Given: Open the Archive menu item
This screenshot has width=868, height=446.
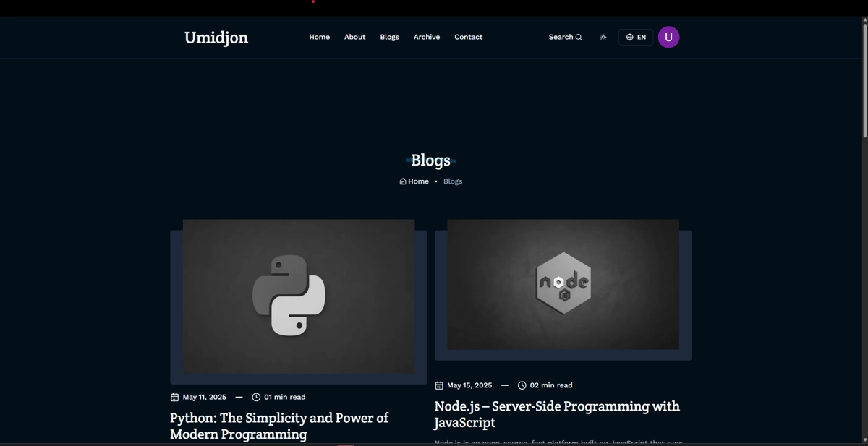Looking at the screenshot, I should click(x=426, y=37).
